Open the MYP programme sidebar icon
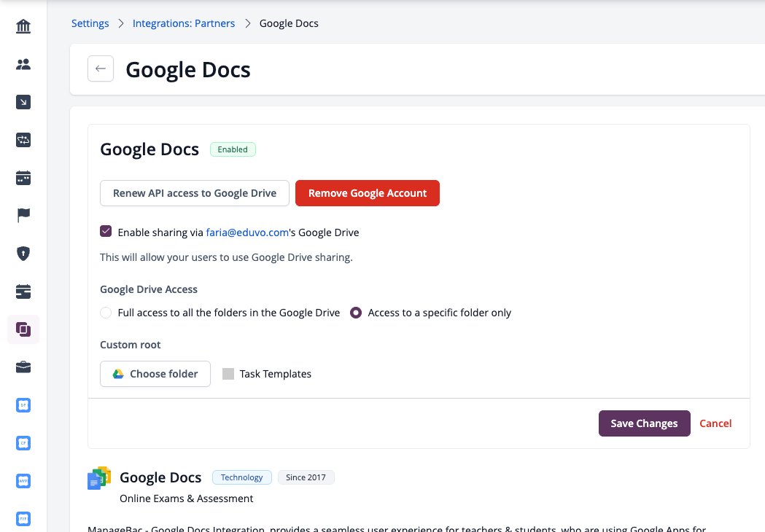This screenshot has height=532, width=765. tap(23, 481)
